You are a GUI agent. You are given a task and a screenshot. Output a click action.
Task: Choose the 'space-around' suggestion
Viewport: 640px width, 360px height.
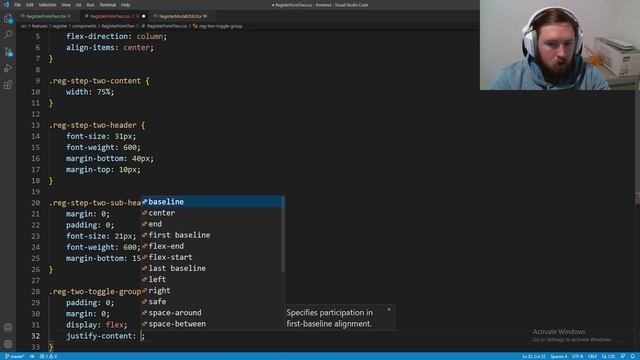(x=212, y=313)
